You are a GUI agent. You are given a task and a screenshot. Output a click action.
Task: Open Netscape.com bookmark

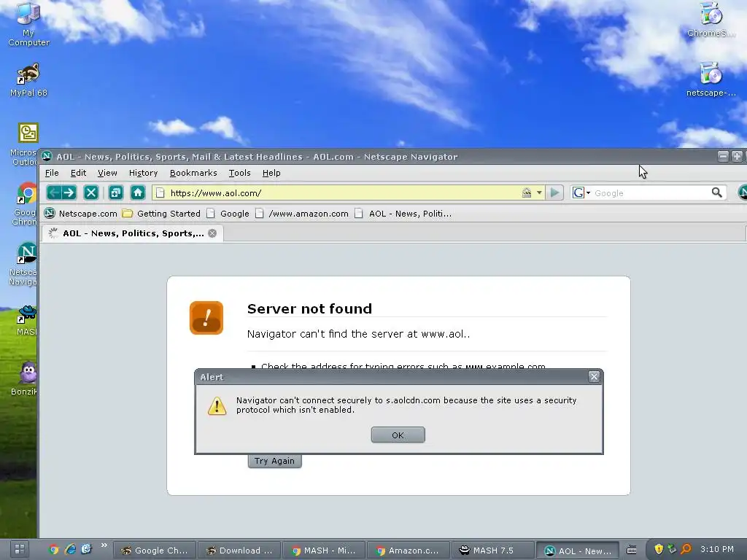80,214
